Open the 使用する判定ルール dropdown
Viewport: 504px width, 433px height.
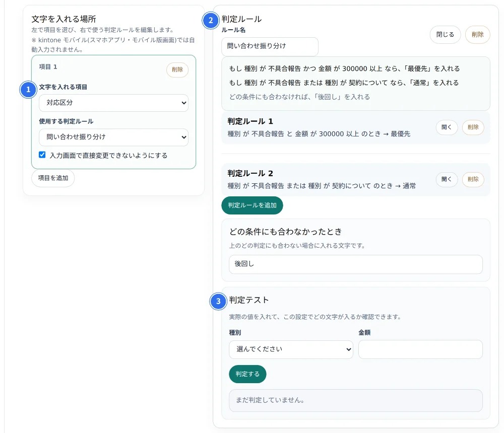point(113,137)
